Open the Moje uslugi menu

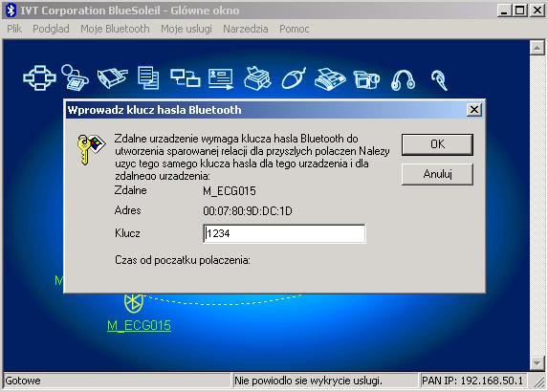pyautogui.click(x=186, y=29)
